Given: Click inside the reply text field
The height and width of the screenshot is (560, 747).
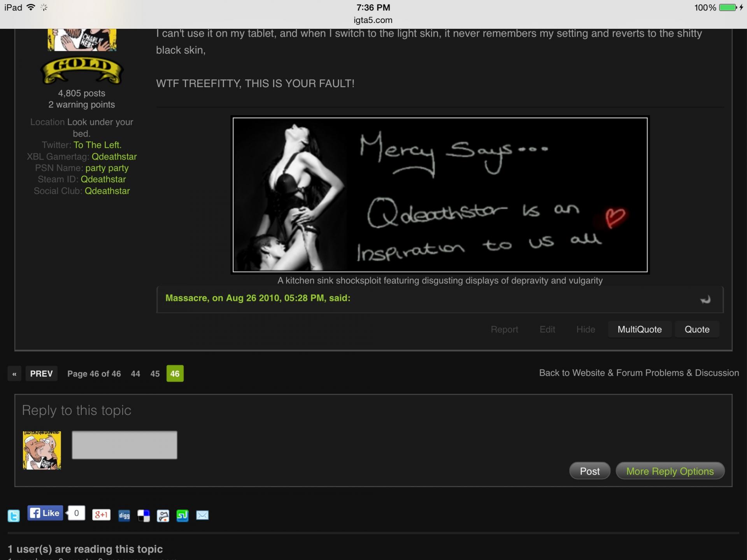Looking at the screenshot, I should 124,445.
